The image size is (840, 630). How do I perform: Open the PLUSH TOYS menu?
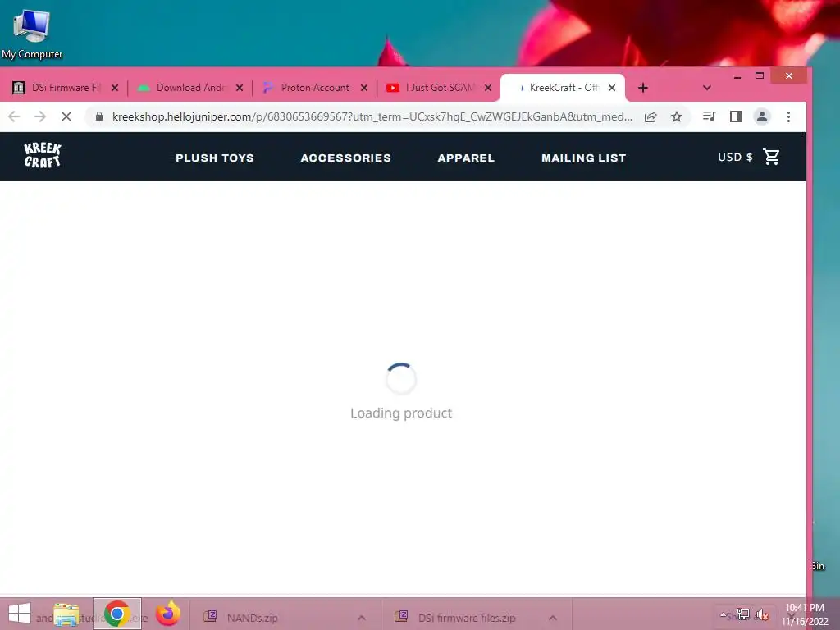click(215, 158)
